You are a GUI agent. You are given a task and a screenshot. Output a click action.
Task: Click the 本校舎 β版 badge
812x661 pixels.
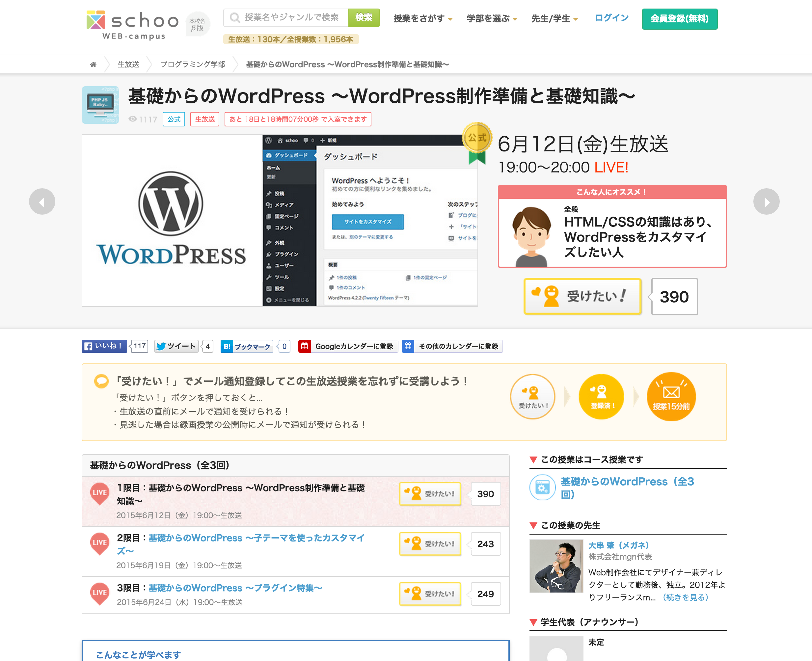coord(197,24)
